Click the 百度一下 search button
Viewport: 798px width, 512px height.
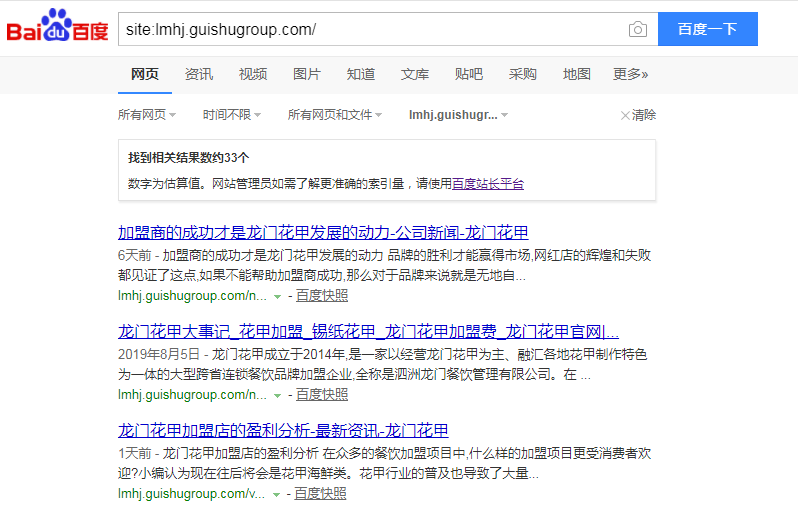click(707, 29)
